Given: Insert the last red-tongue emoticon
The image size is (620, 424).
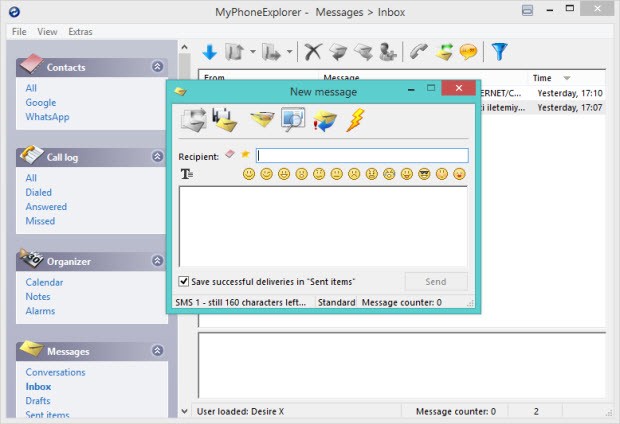Looking at the screenshot, I should tap(459, 174).
